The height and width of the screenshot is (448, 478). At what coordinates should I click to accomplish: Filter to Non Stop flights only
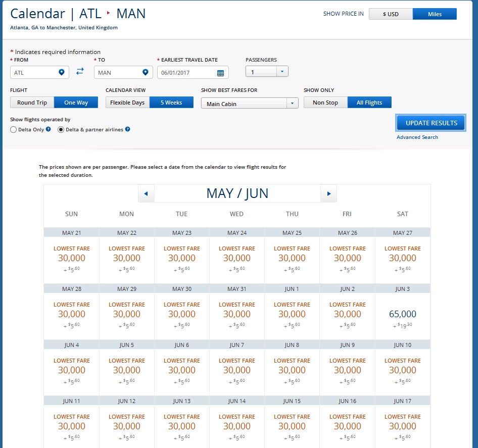click(325, 103)
